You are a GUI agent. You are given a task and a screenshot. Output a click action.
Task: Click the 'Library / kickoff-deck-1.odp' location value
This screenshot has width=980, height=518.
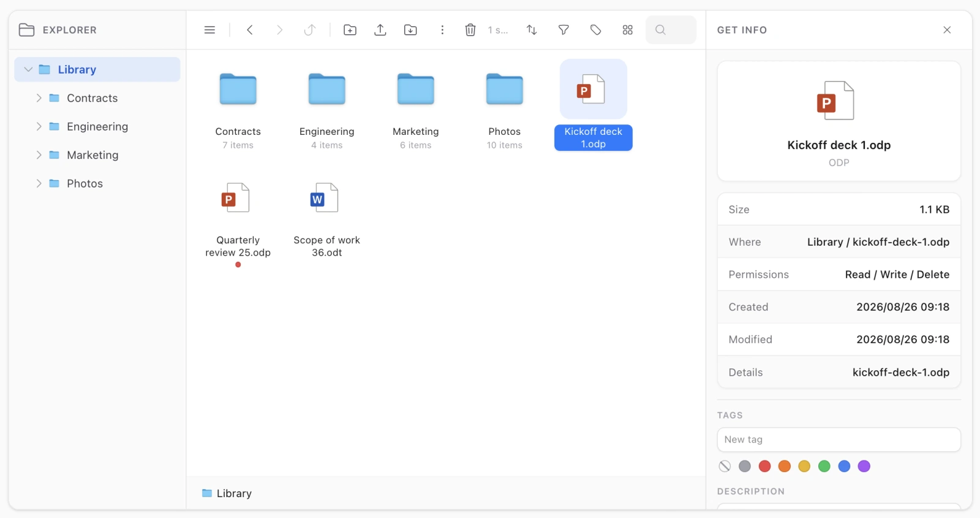pos(878,242)
